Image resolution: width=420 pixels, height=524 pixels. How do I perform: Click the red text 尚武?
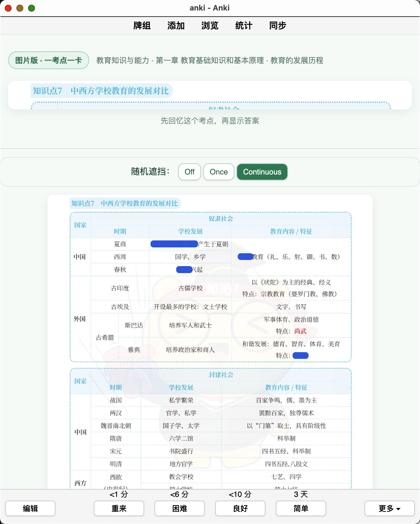(300, 331)
